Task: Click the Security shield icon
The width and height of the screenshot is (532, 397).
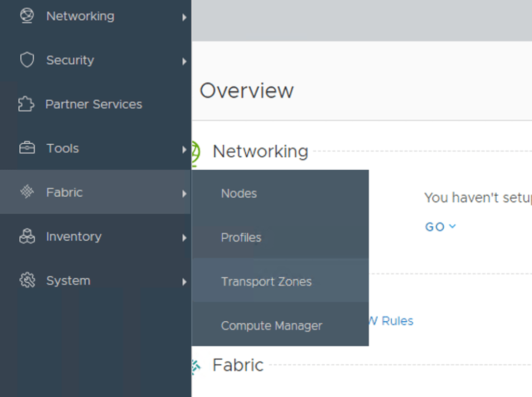Action: [x=26, y=60]
